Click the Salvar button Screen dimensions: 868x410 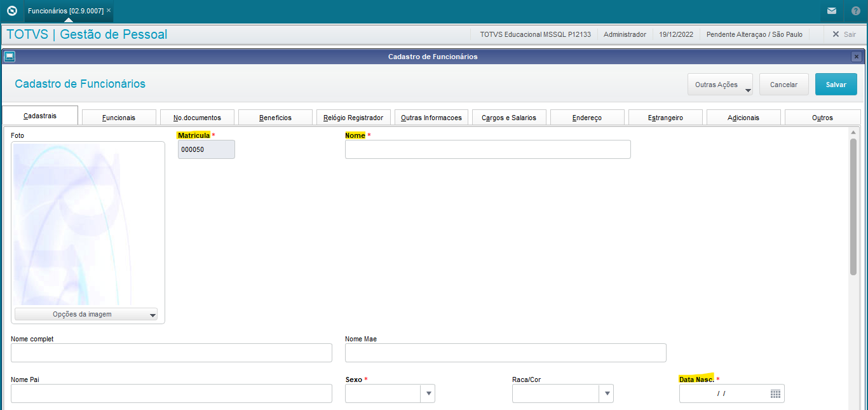[x=836, y=85]
